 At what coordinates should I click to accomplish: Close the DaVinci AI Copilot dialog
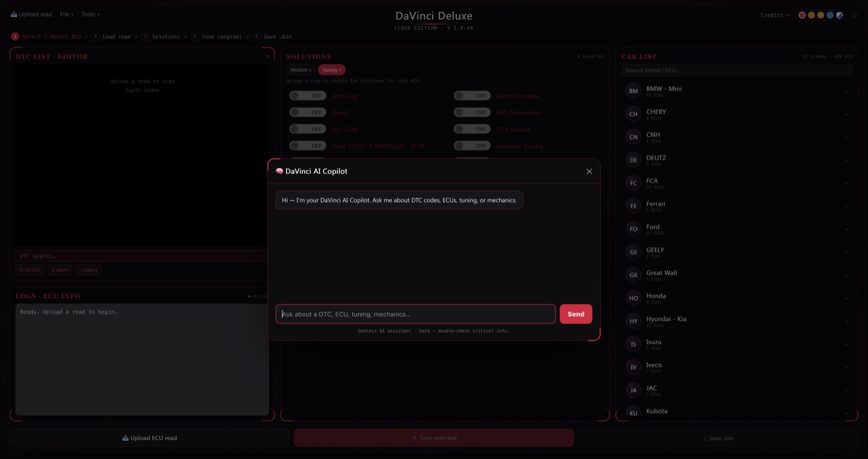[589, 171]
